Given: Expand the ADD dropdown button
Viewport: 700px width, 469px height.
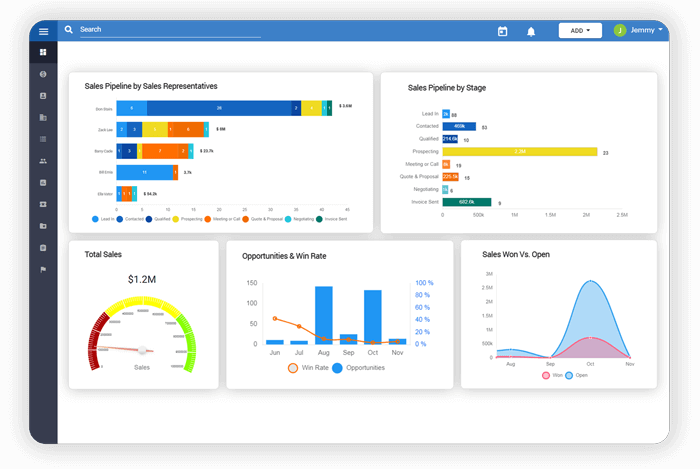Looking at the screenshot, I should (580, 31).
